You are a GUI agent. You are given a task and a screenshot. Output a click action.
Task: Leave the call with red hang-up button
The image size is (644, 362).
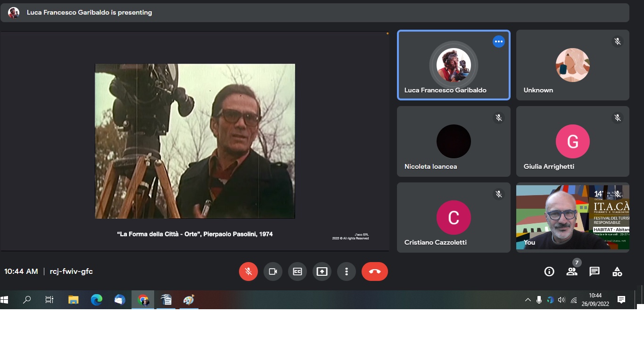[375, 271]
